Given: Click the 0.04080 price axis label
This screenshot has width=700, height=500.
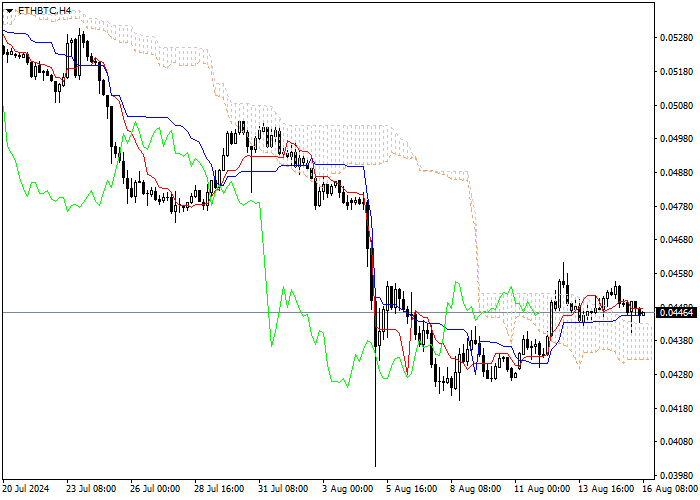Looking at the screenshot, I should click(x=676, y=442).
